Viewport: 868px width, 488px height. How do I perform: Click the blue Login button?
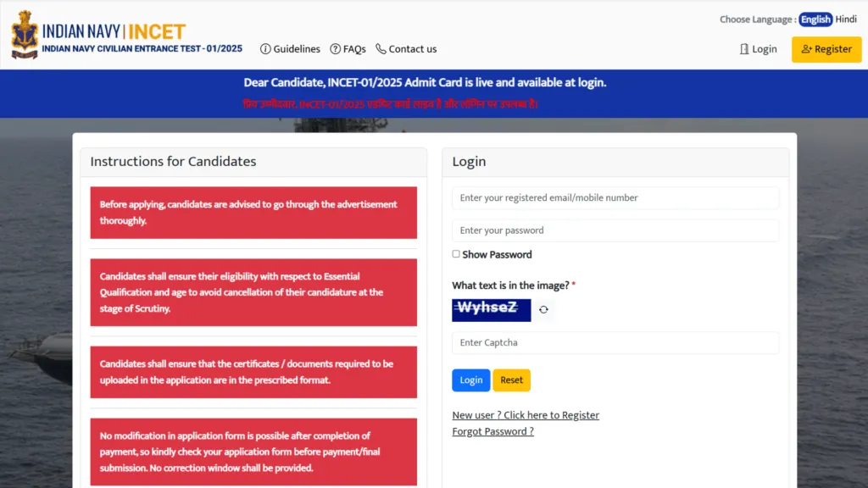point(470,380)
